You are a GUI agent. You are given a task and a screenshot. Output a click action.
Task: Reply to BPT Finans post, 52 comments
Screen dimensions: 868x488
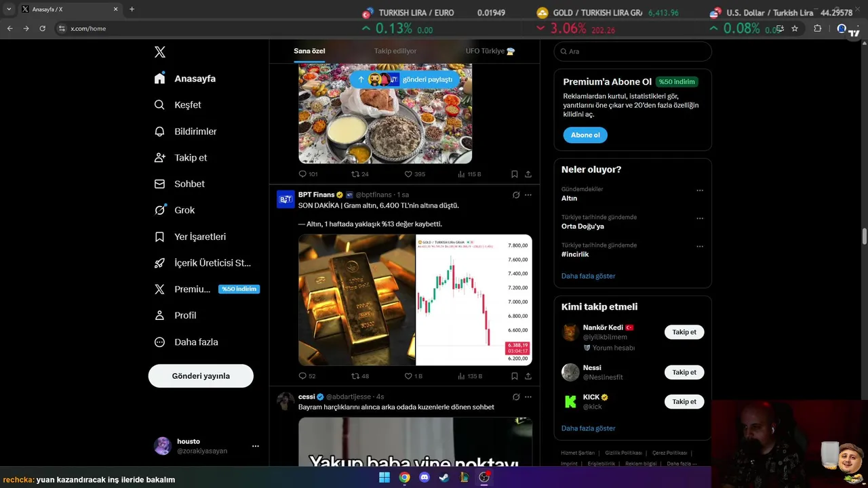307,376
